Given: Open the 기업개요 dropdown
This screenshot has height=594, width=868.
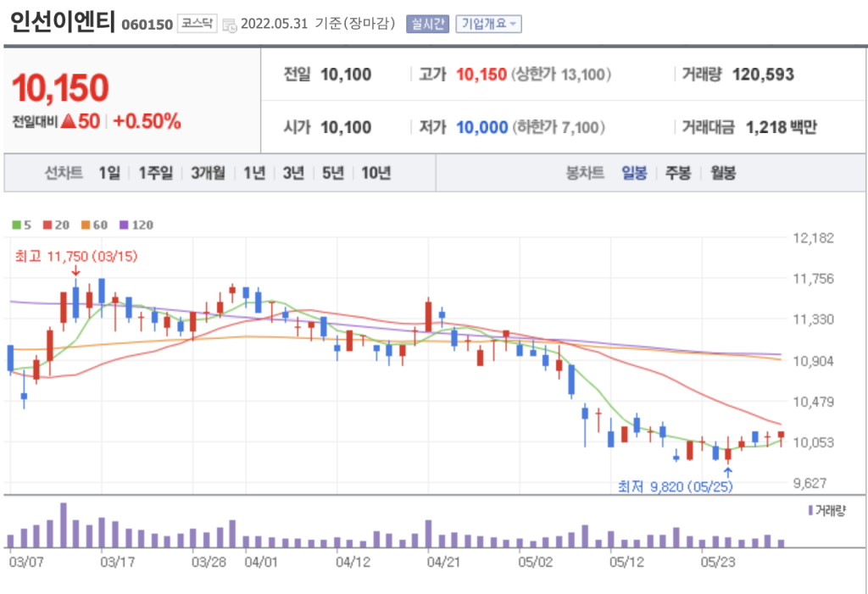Looking at the screenshot, I should 488,24.
